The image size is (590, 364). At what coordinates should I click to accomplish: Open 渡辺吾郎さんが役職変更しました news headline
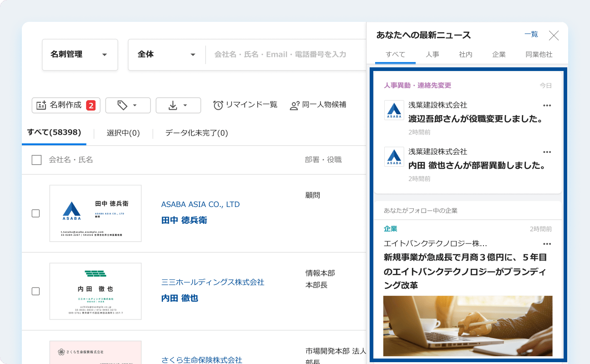click(476, 119)
